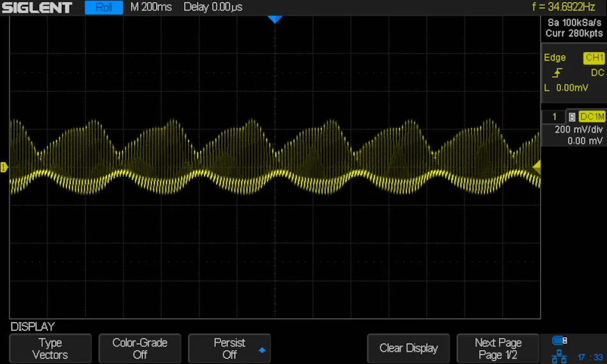Go to Next Page 1/2

point(498,349)
